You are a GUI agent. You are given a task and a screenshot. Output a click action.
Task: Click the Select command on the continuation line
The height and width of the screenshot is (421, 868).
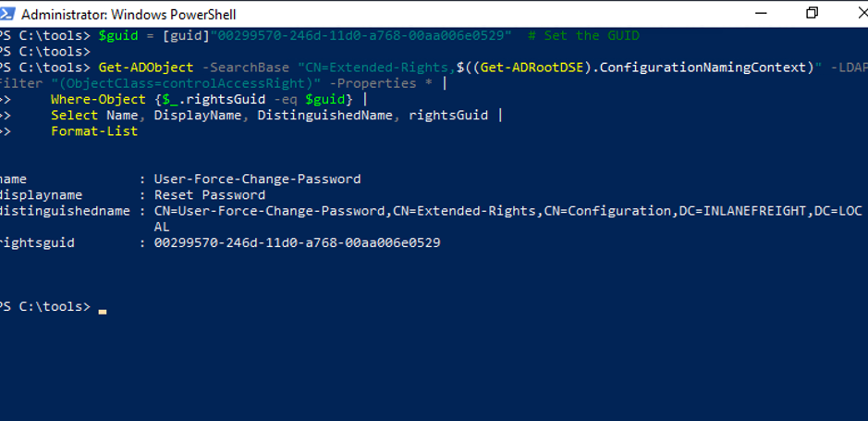click(x=74, y=115)
